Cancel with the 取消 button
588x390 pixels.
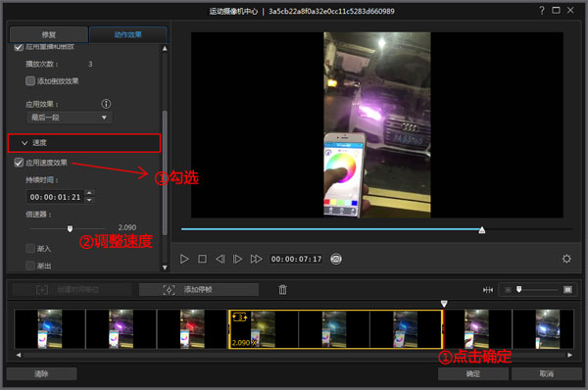[547, 373]
